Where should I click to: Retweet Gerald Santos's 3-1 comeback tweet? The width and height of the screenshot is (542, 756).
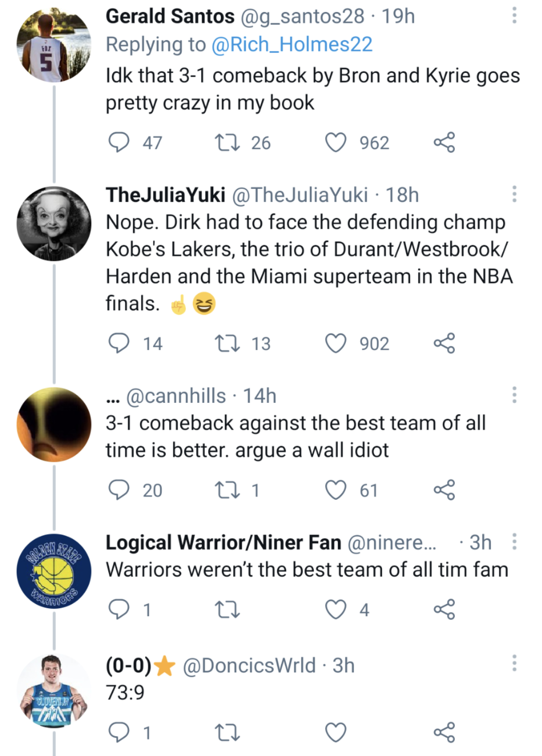[227, 142]
